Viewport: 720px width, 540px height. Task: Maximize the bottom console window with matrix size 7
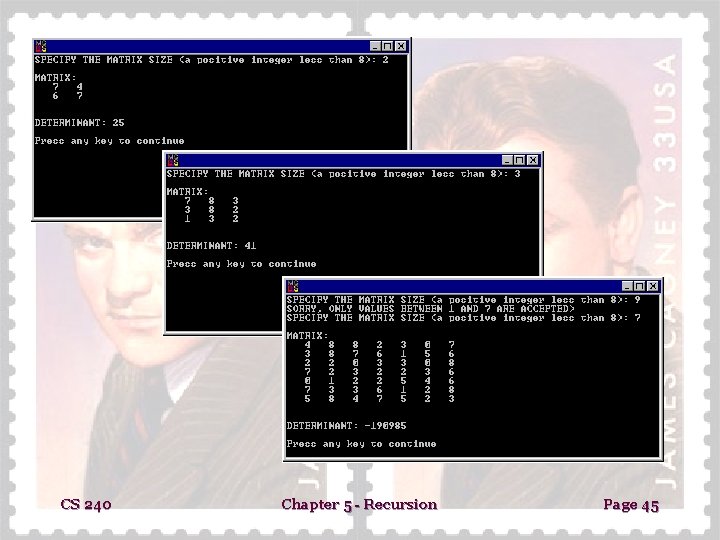(640, 286)
